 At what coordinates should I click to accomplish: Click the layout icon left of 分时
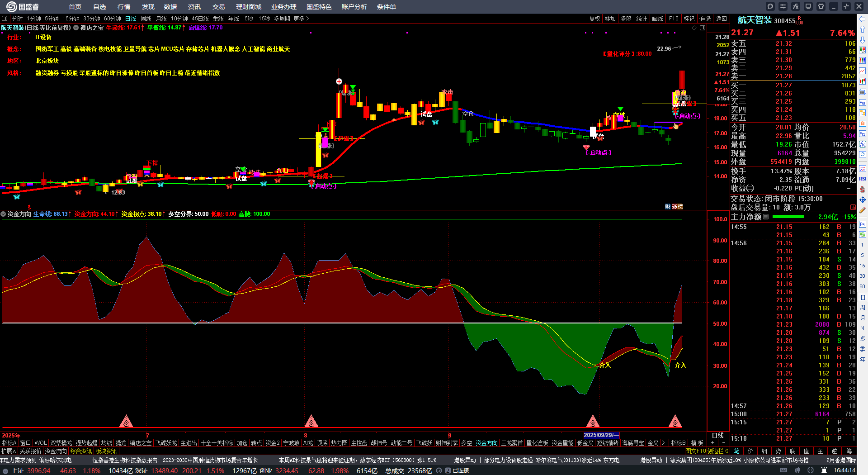[5, 19]
